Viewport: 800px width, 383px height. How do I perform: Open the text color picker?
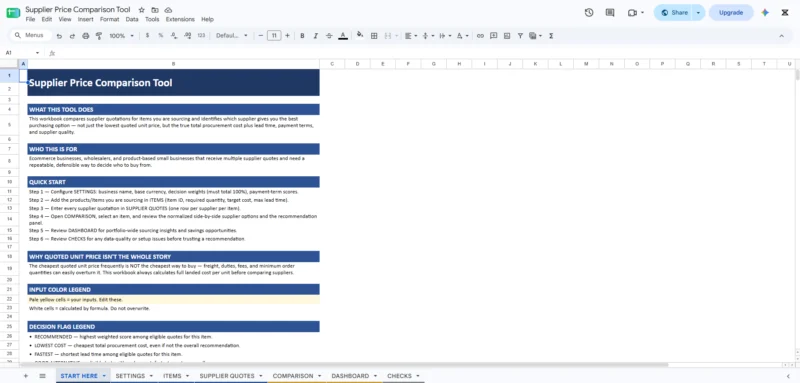point(343,36)
